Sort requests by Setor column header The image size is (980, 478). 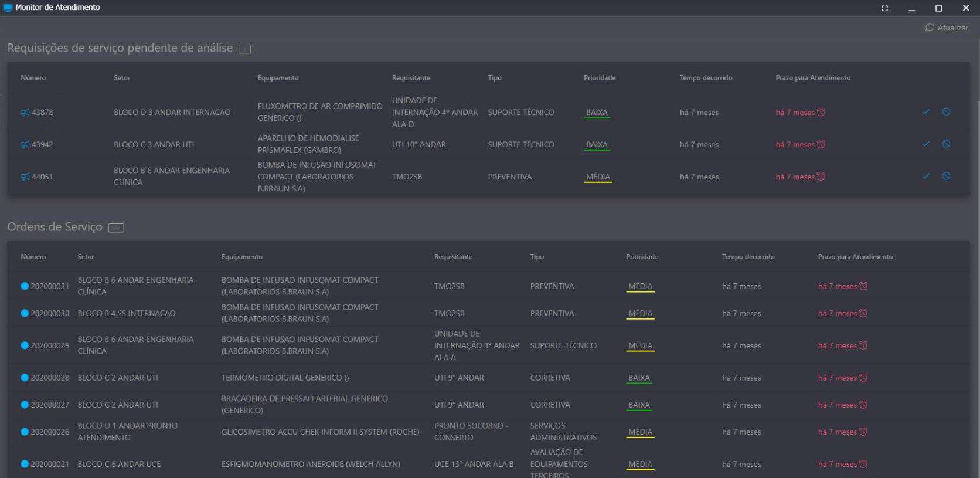pos(122,78)
